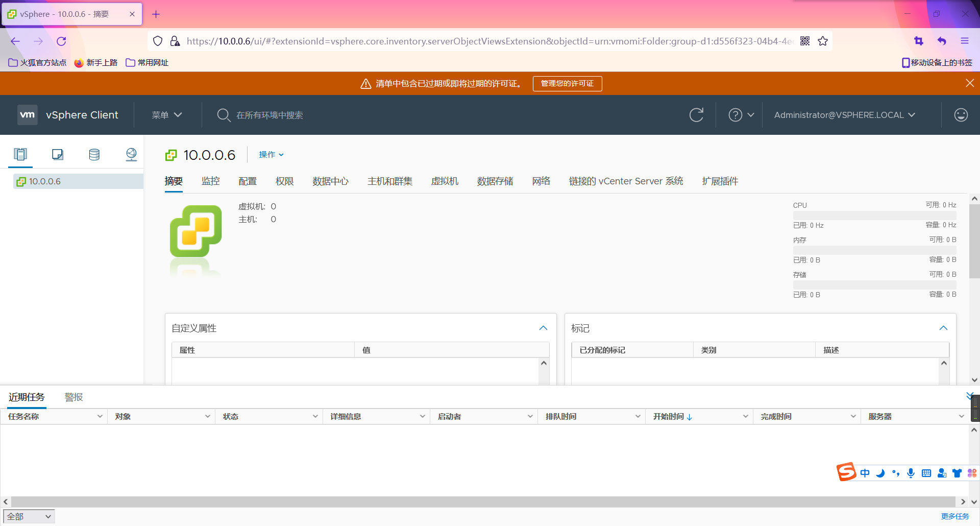
Task: Go back to previous browser page
Action: [15, 41]
